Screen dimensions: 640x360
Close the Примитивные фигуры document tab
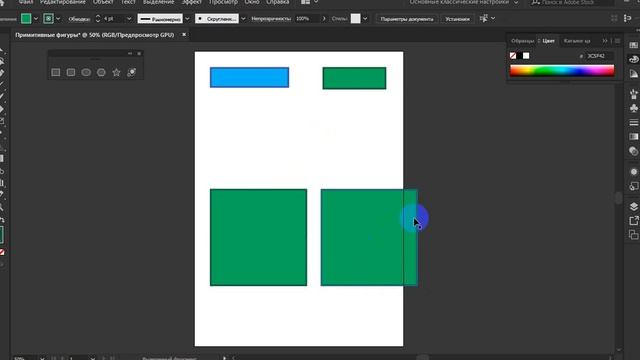coord(184,35)
